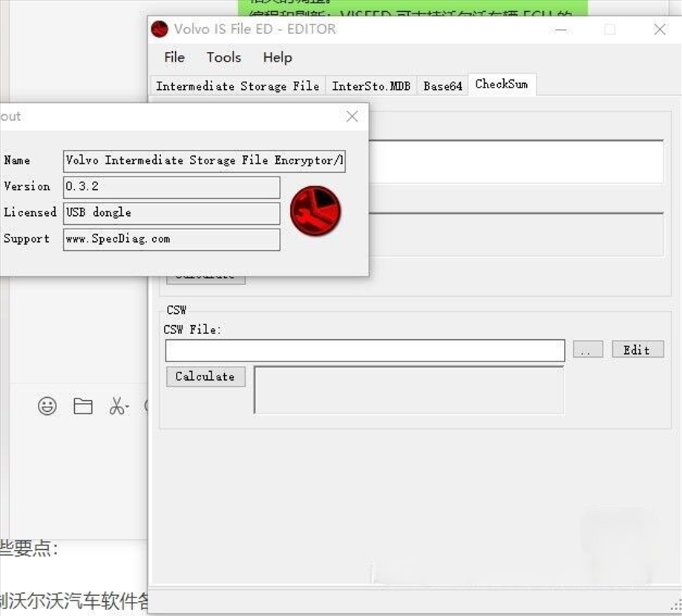This screenshot has width=682, height=616.
Task: Click the Licensed label in About dialog
Action: pos(30,212)
